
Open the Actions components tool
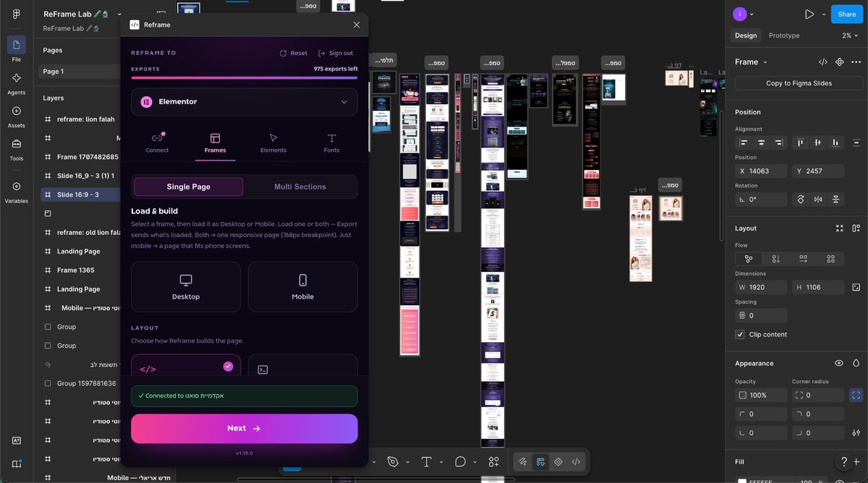(494, 461)
